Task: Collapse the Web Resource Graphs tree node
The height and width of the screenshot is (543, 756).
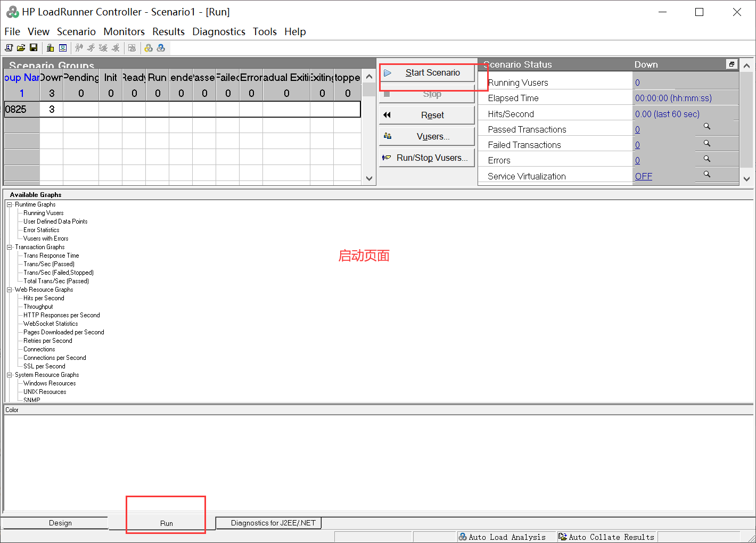Action: pos(9,290)
